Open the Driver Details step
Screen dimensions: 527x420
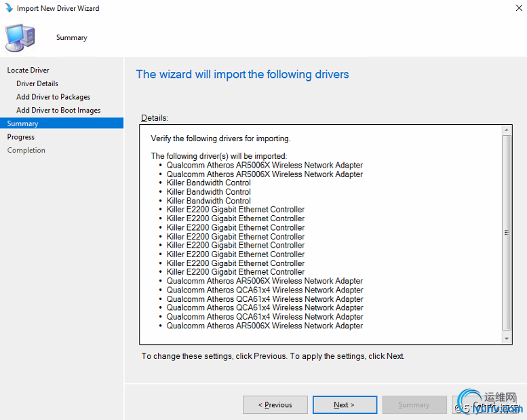[x=37, y=83]
